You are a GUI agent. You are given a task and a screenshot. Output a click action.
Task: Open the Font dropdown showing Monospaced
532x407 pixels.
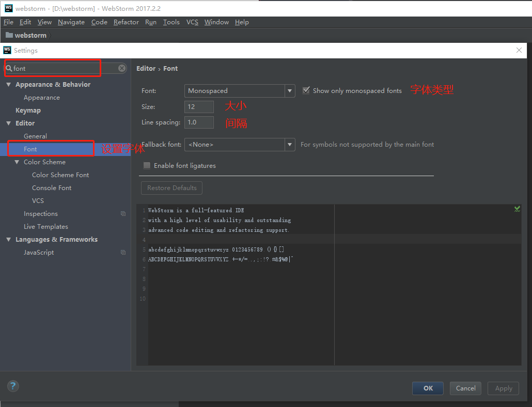pos(289,90)
